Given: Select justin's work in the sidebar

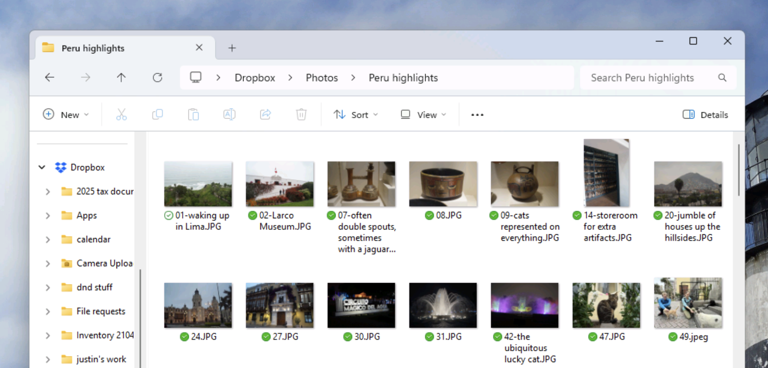Looking at the screenshot, I should (x=101, y=360).
